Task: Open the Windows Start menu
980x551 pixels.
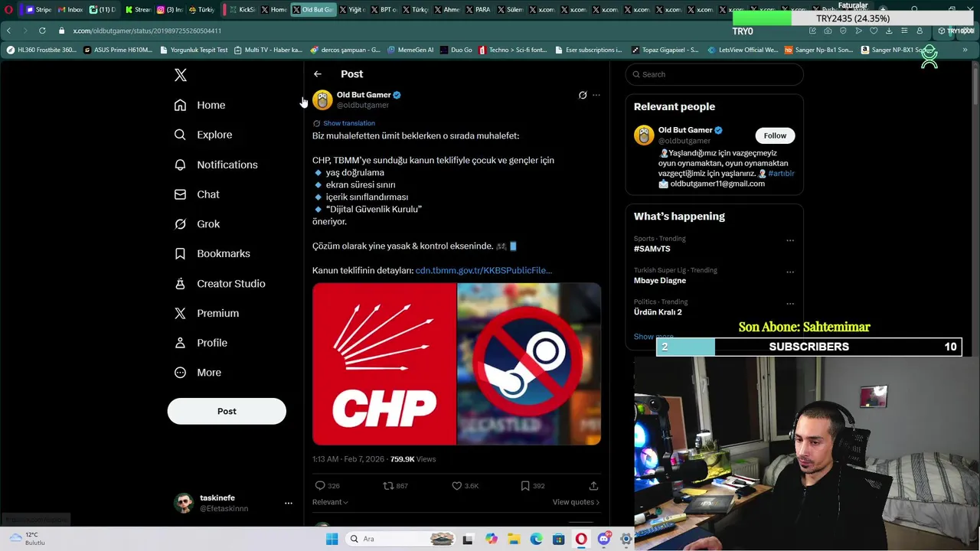Action: (x=332, y=539)
